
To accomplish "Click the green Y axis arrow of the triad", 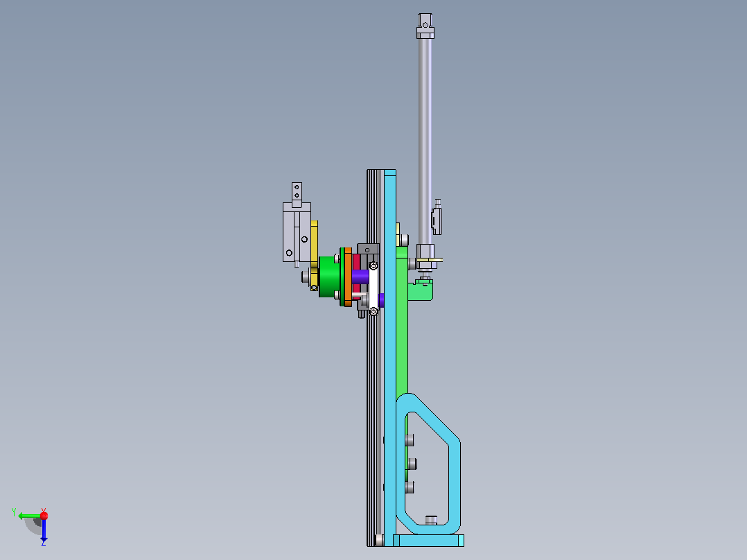I will tap(28, 516).
